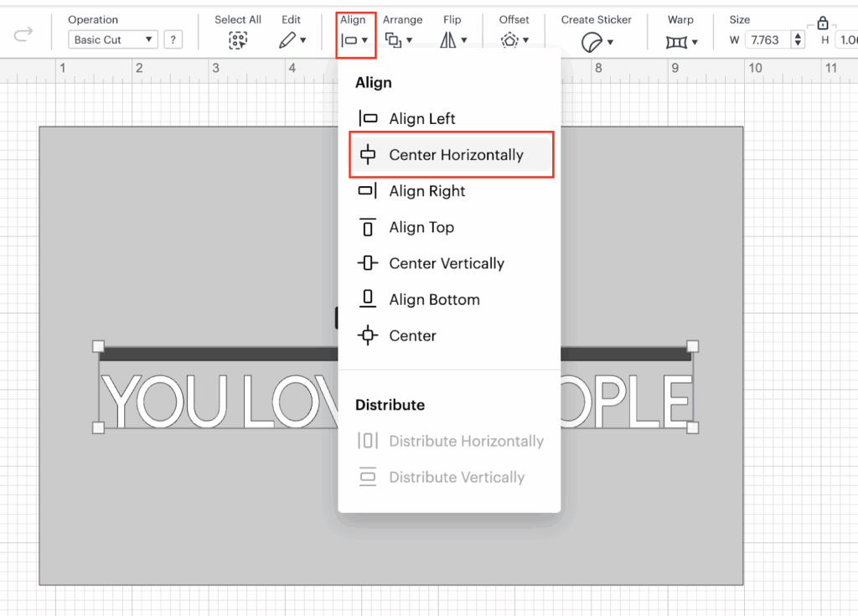Open the Warp tool menu
858x616 pixels.
681,40
